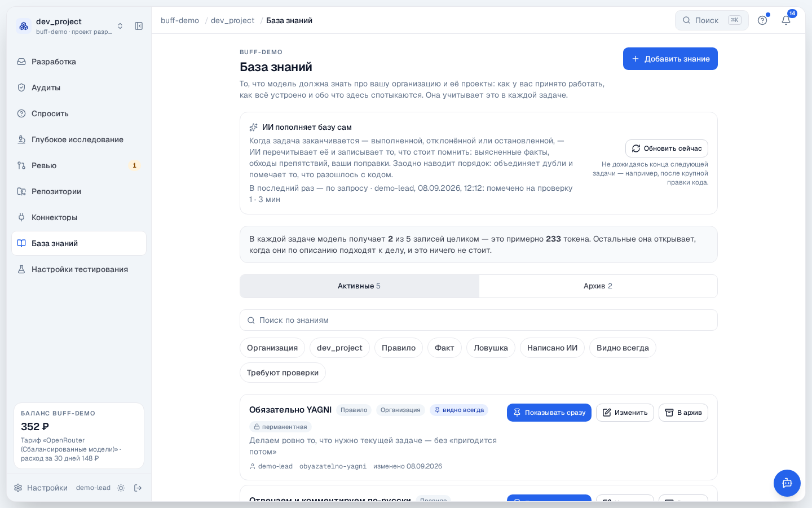Expand the dev_project project switcher

point(70,26)
